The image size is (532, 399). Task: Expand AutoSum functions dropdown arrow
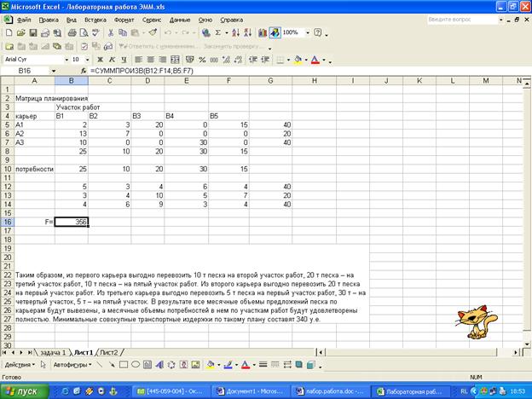[x=226, y=33]
